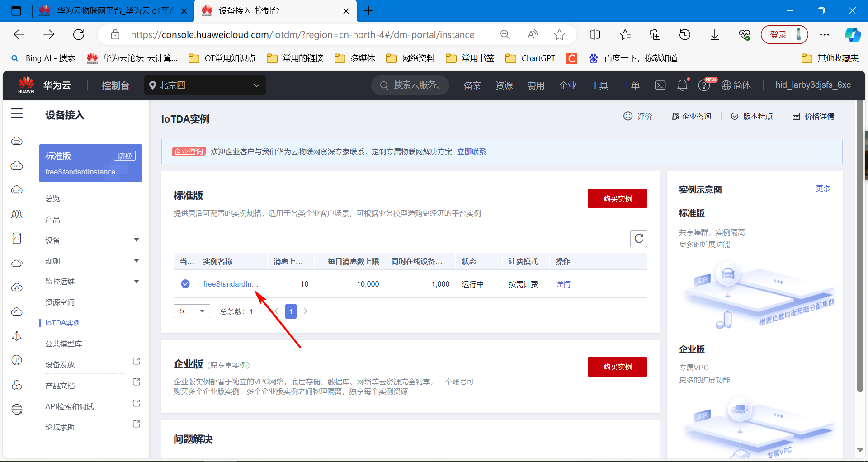Open the 北京四 region dropdown
Screen dimensions: 868x462
[x=205, y=85]
